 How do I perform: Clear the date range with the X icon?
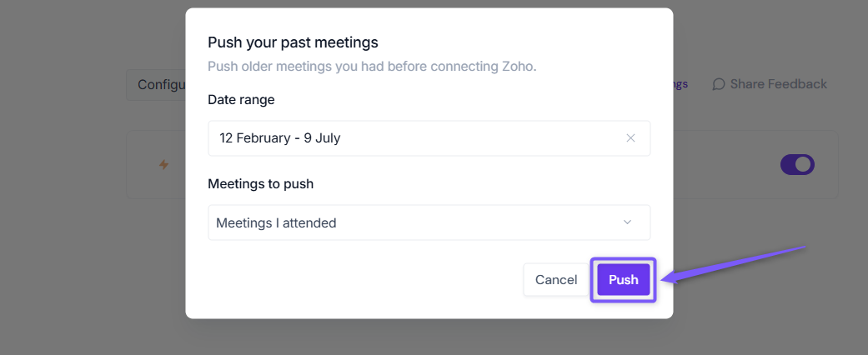point(630,138)
